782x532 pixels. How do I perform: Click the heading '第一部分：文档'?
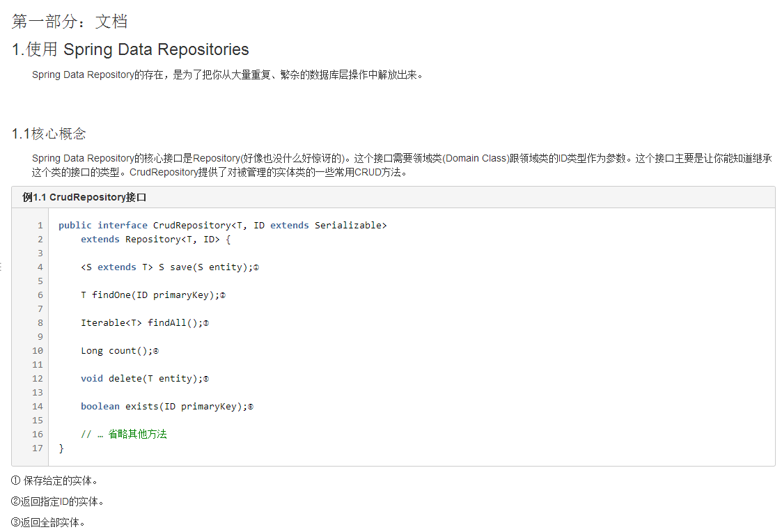pyautogui.click(x=70, y=22)
